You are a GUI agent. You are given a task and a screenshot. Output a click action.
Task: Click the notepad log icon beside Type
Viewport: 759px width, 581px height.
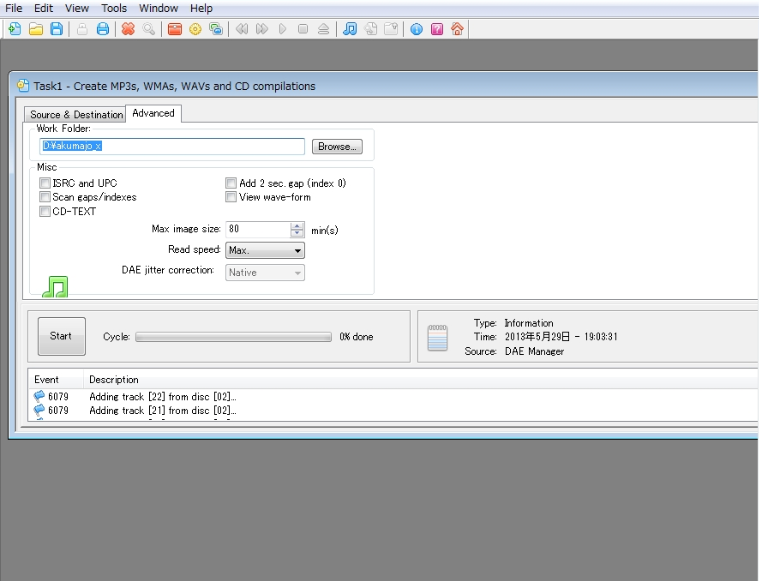[x=438, y=337]
